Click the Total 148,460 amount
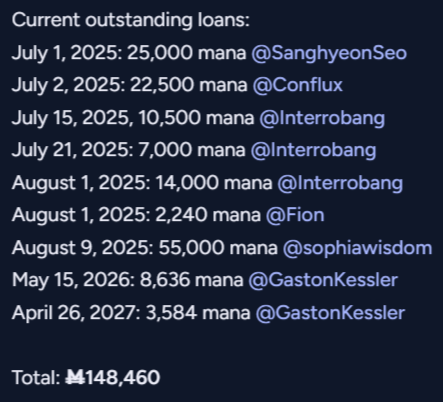The width and height of the screenshot is (443, 402). (x=113, y=378)
